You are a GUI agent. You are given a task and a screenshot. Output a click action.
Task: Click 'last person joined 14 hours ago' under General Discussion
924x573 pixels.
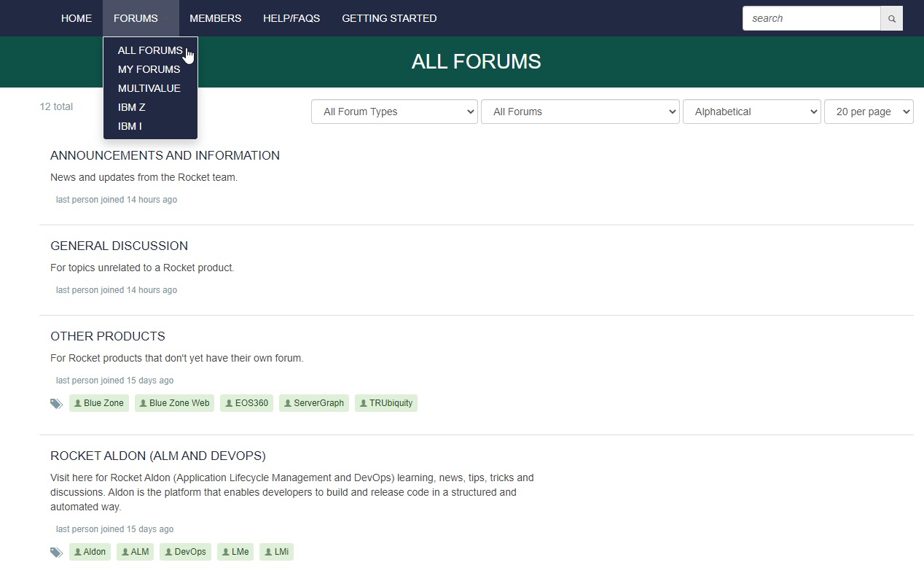click(x=117, y=290)
